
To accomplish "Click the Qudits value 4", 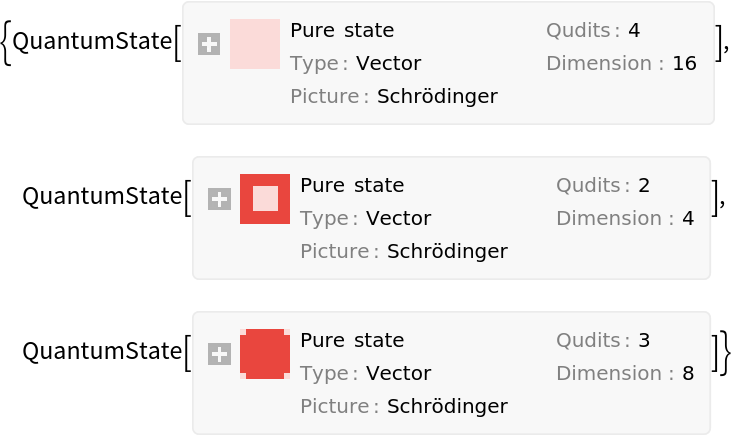I will pos(634,30).
